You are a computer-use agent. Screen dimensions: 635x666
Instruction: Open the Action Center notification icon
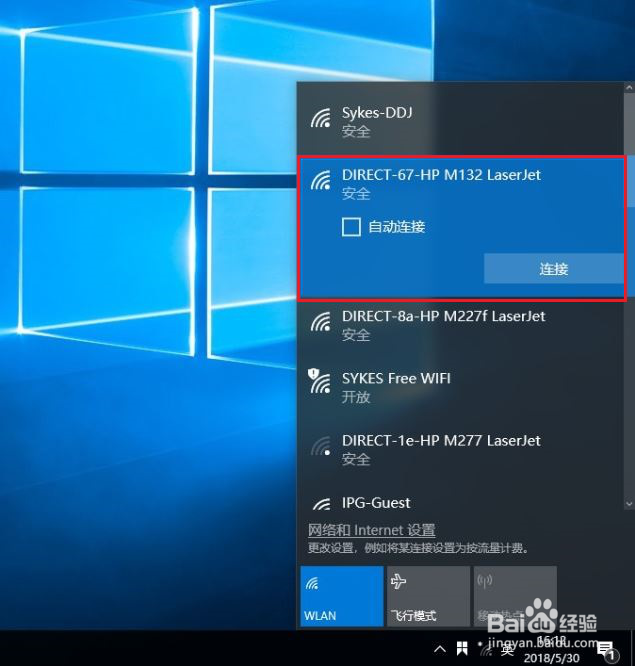tap(607, 650)
